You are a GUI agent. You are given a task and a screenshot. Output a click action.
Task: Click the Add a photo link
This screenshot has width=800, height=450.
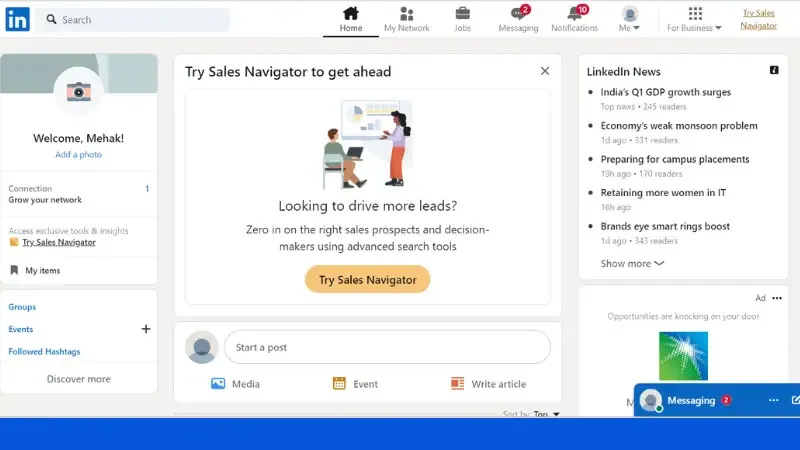(79, 155)
